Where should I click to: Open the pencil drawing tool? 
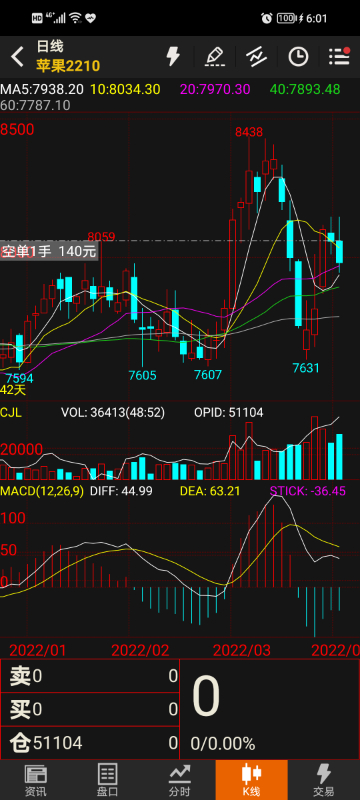215,57
